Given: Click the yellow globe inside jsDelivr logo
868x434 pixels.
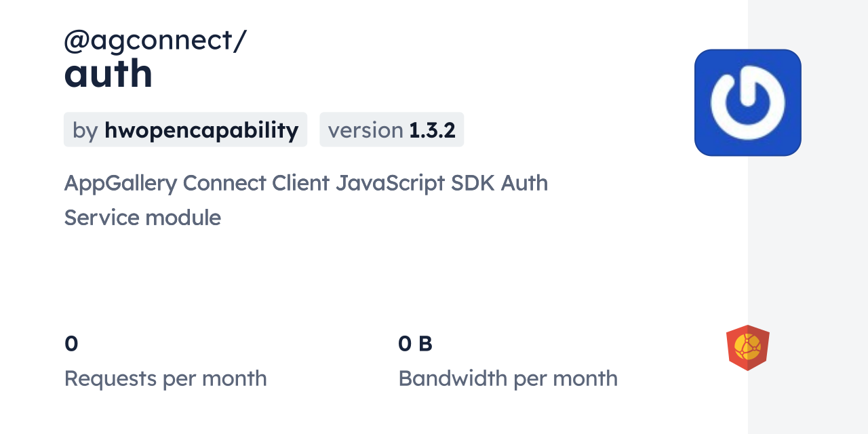Looking at the screenshot, I should (x=748, y=348).
